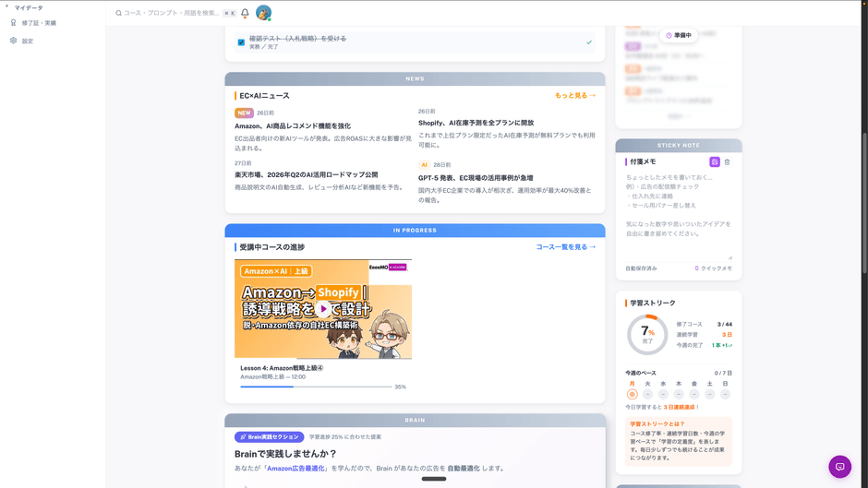
Task: Click the Wednesday (水) streak circle
Action: tap(663, 395)
